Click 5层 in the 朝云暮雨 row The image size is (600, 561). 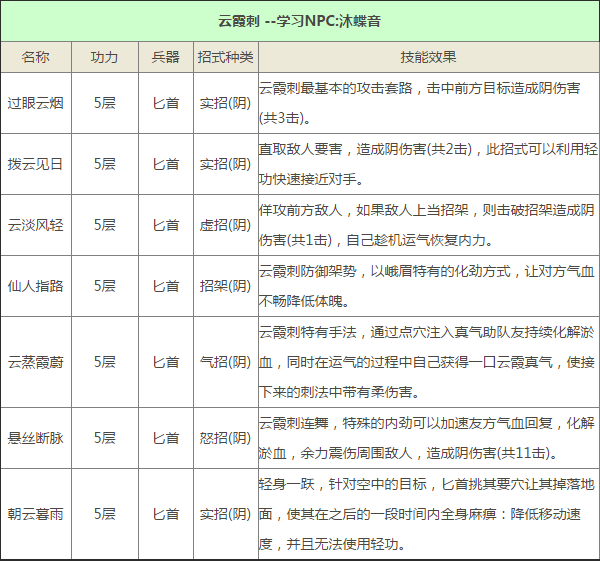pyautogui.click(x=105, y=514)
